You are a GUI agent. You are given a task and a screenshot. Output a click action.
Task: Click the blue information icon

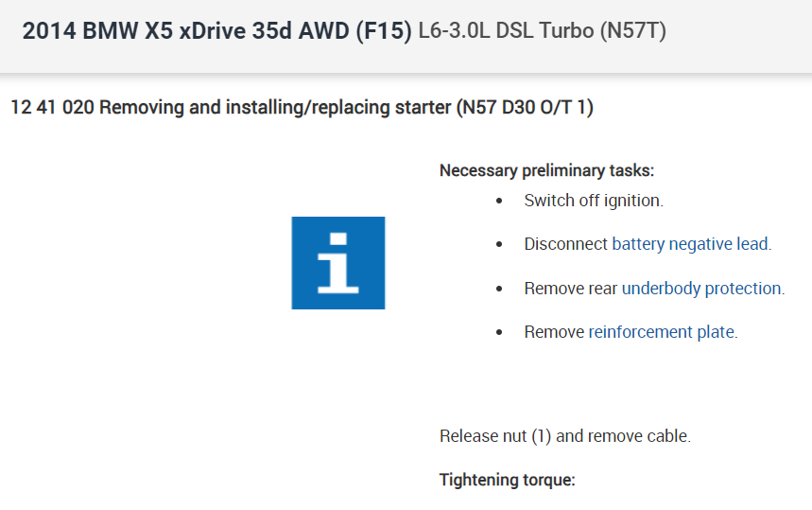[337, 263]
